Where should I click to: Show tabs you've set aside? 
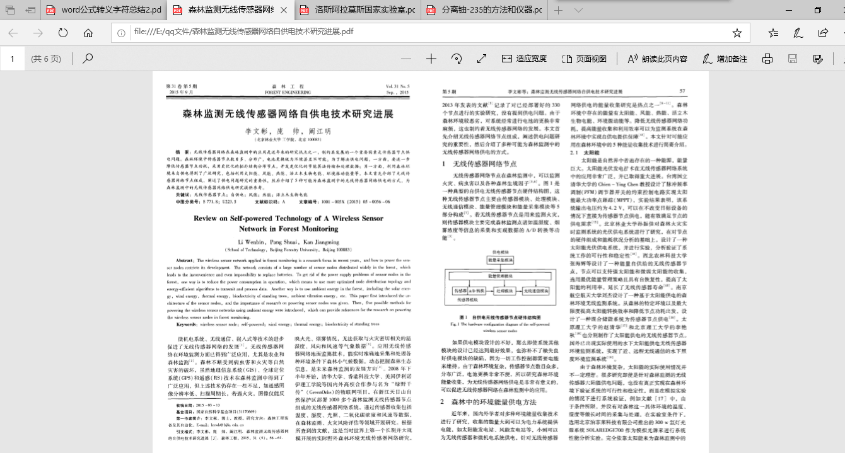pos(10,10)
